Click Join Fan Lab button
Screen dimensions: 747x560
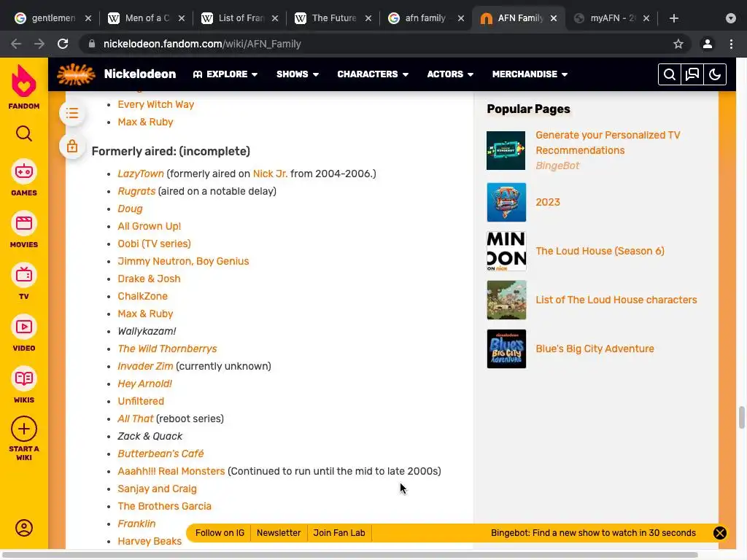339,533
